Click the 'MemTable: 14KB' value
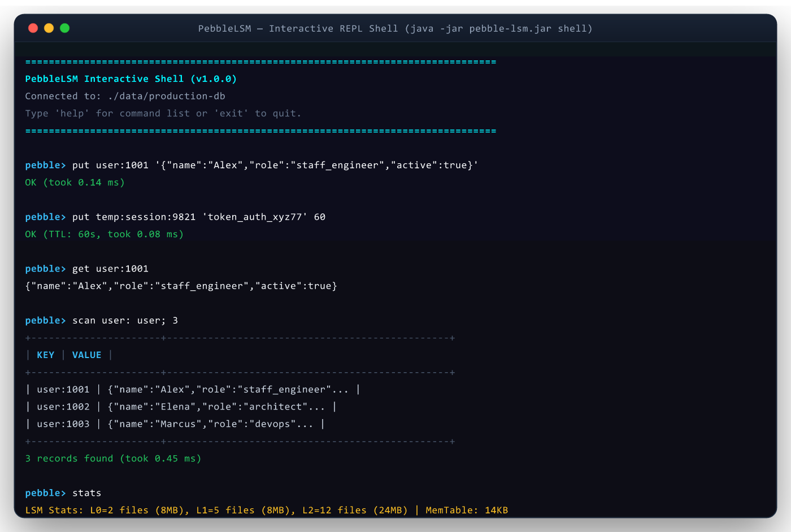 (467, 510)
